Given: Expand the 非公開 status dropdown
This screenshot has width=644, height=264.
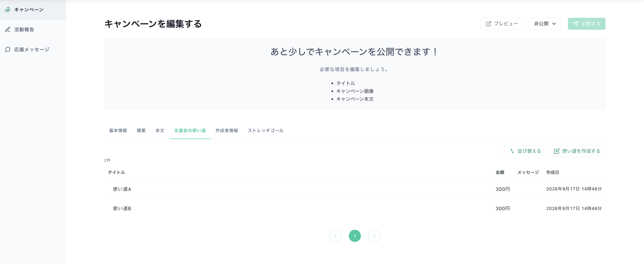Looking at the screenshot, I should [545, 24].
